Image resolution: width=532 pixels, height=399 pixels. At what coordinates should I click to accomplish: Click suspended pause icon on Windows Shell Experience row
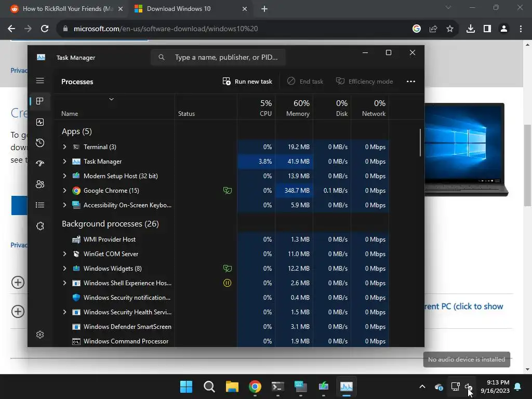click(228, 283)
